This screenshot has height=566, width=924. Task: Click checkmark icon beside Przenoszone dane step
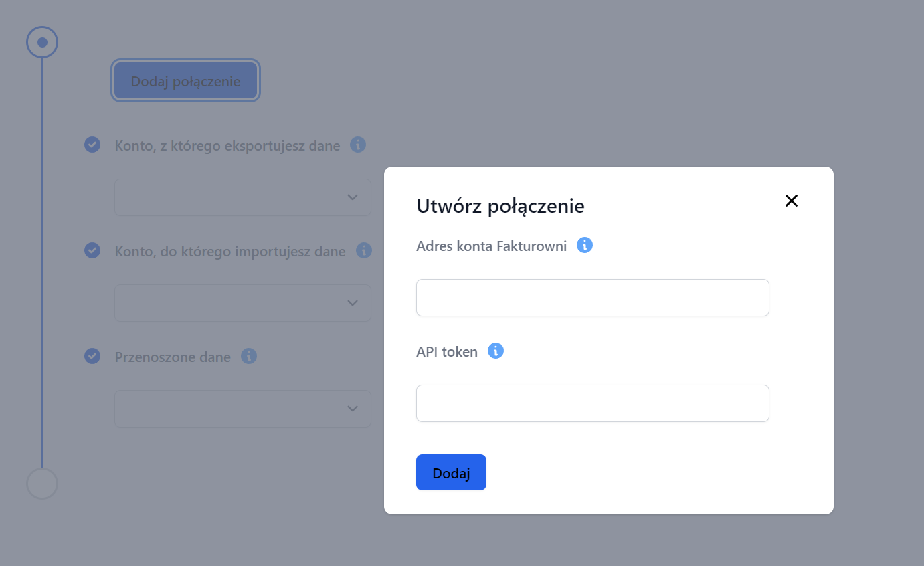tap(92, 356)
